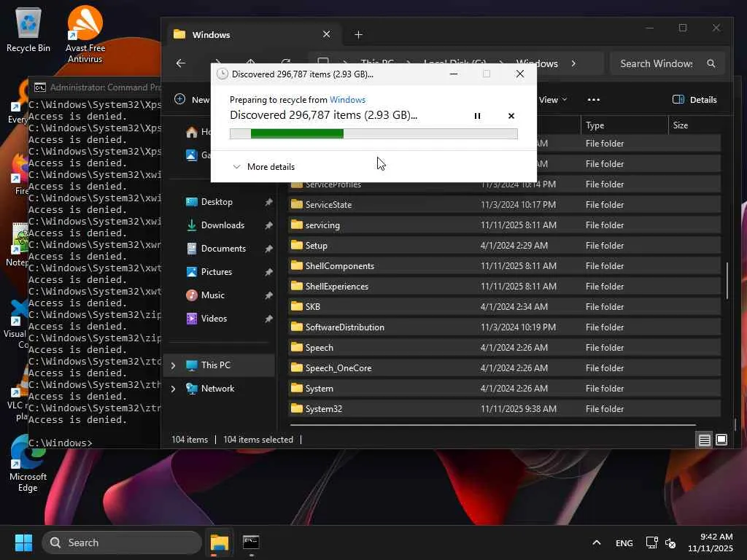Screen dimensions: 747x560
Task: Expand the breadcrumb chevron after Windows
Action: [x=573, y=63]
